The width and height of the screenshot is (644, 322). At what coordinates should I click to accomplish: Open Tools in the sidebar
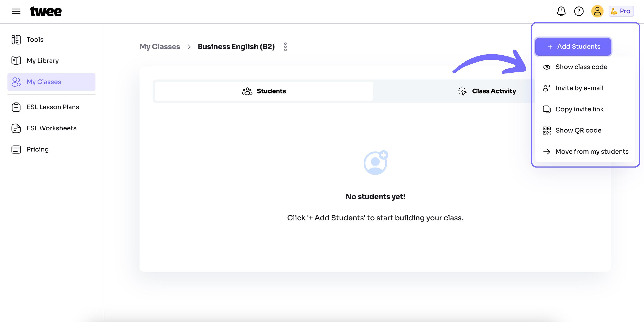[51, 40]
